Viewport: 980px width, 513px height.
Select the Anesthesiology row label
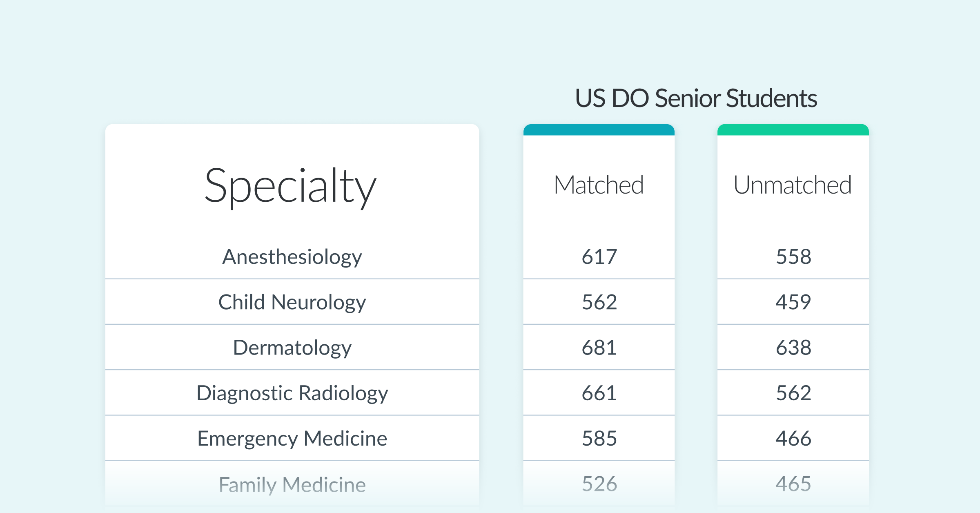point(292,257)
